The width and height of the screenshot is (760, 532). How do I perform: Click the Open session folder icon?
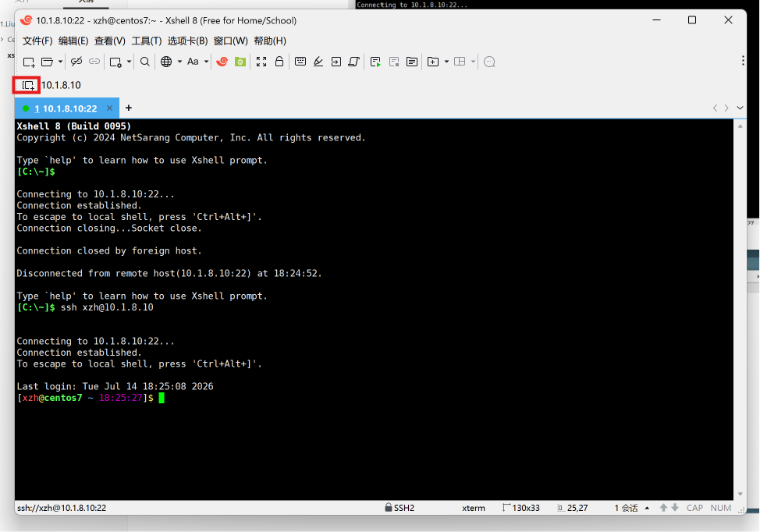click(x=47, y=62)
